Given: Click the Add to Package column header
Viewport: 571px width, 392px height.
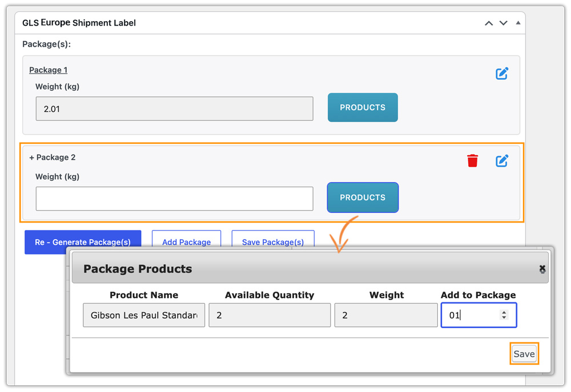Looking at the screenshot, I should tap(478, 295).
